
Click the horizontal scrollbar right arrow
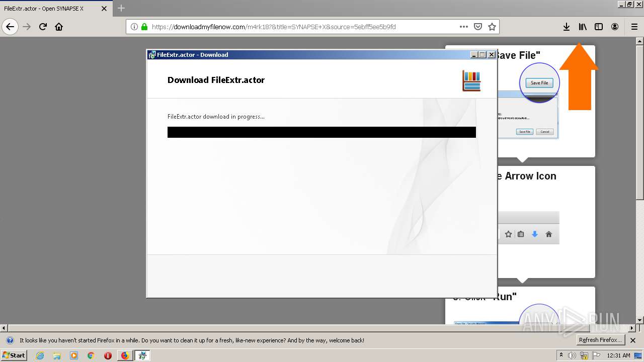[632, 328]
